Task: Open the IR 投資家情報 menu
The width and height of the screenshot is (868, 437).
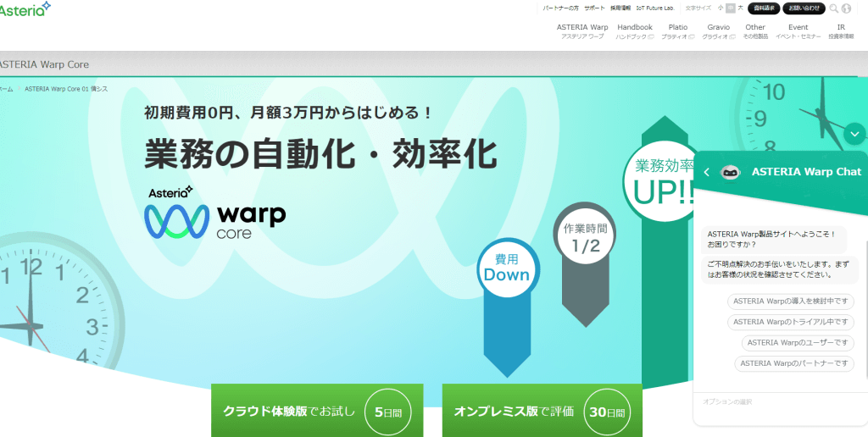Action: click(841, 31)
